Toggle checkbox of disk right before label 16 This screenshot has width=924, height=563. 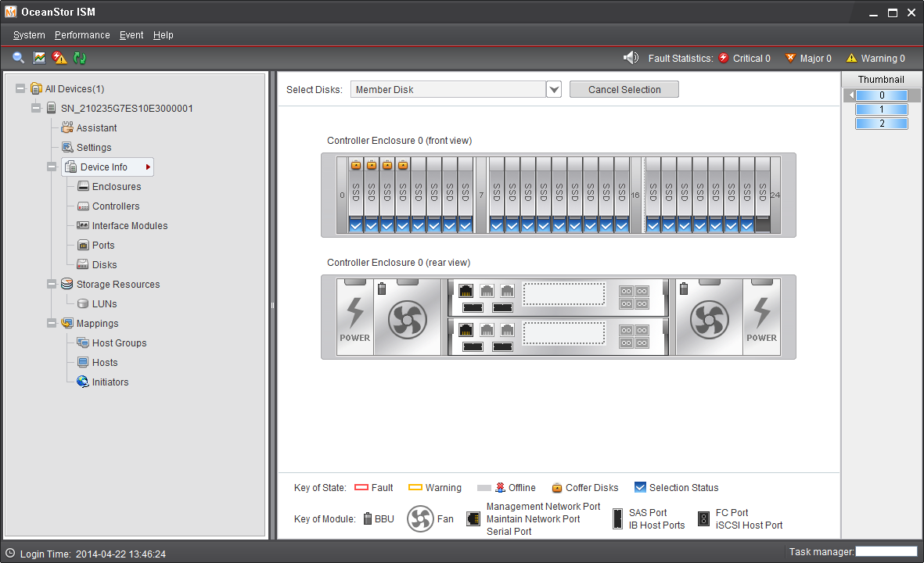pos(622,225)
